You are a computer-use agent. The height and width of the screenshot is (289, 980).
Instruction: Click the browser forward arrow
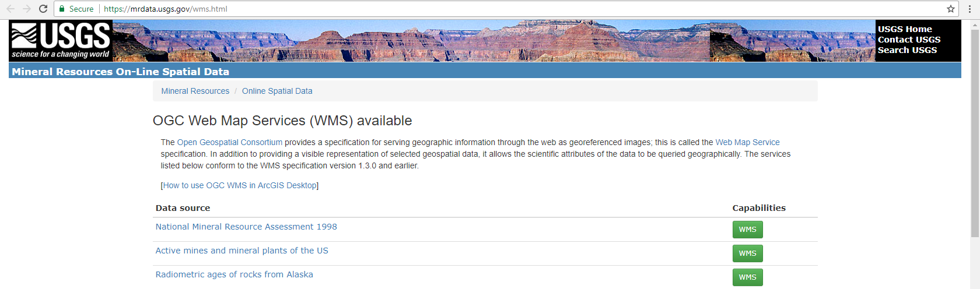[x=27, y=9]
